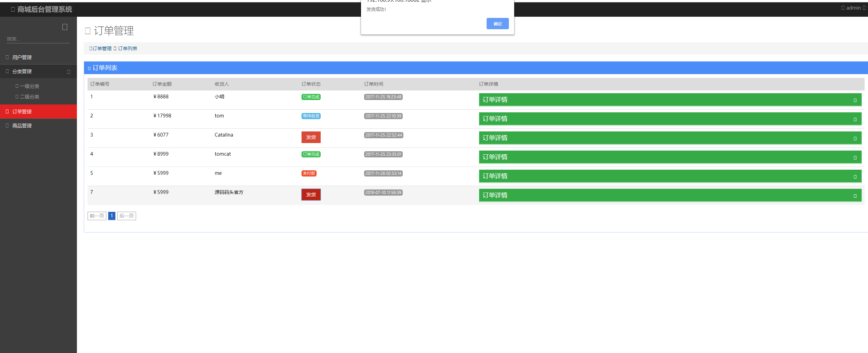Viewport: 868px width, 353px height.
Task: Focus the 搜索 input field in sidebar
Action: coord(38,39)
